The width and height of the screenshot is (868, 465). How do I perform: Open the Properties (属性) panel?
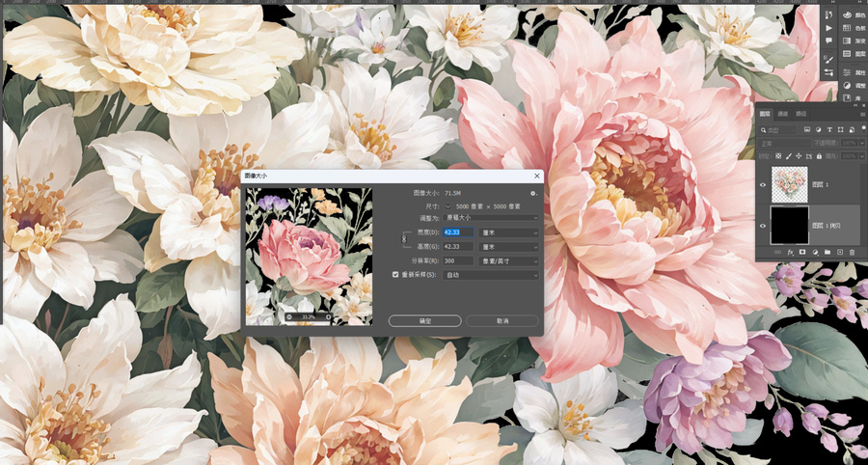point(853,72)
